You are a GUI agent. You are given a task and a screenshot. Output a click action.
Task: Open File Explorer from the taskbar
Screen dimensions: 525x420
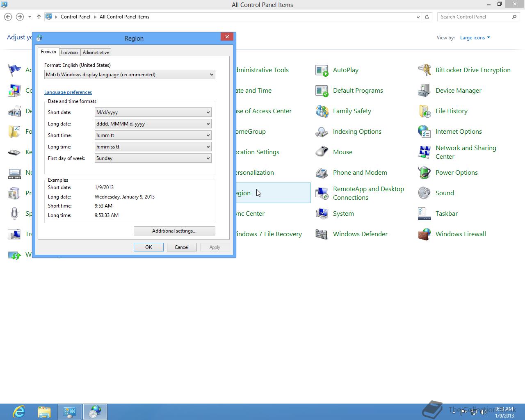[x=44, y=411]
